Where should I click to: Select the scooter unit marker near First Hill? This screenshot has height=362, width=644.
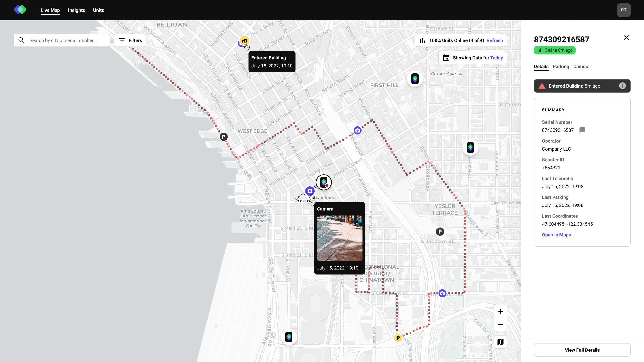coord(415,79)
